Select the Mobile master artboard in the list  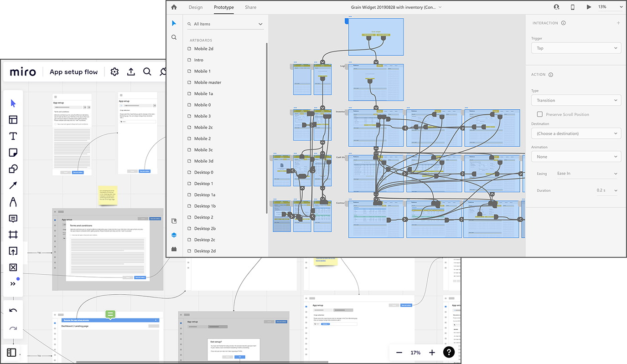[x=208, y=82]
